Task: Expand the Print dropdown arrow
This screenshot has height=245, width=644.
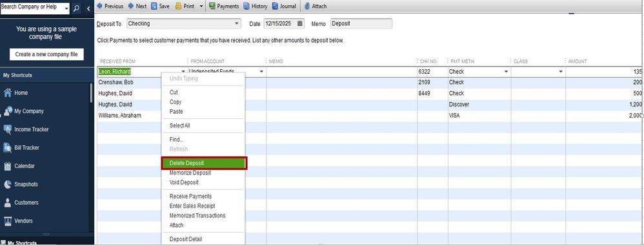Action: [x=201, y=6]
